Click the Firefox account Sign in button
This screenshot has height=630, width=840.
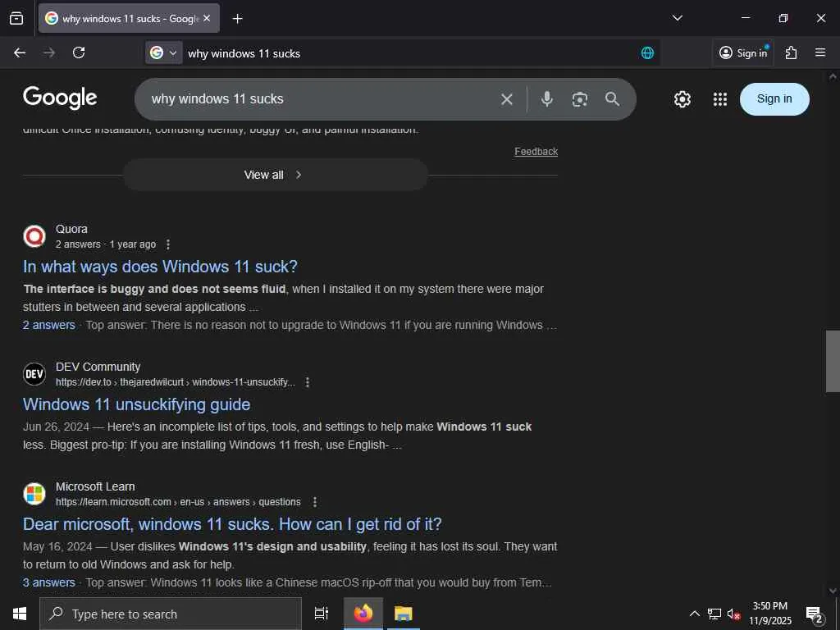tap(743, 52)
